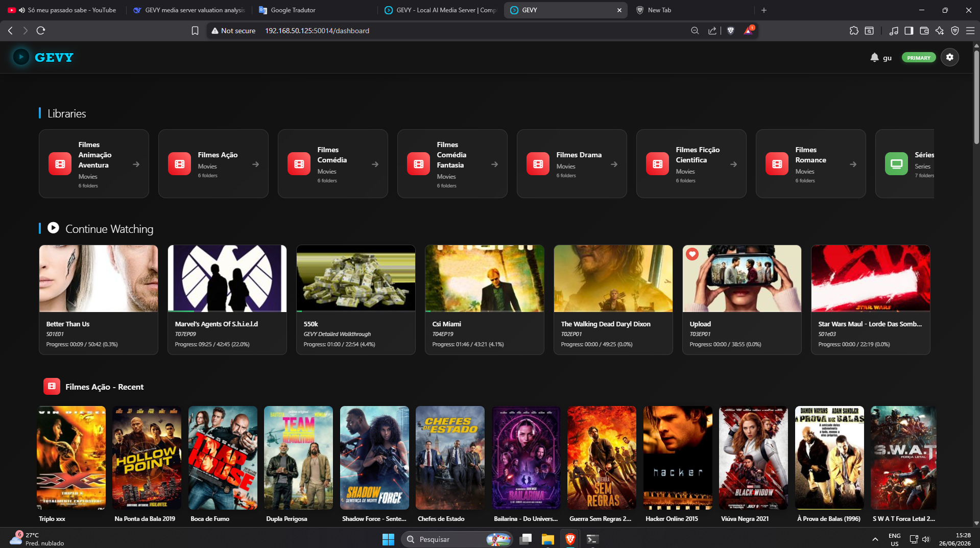This screenshot has height=548, width=980.
Task: Switch to the Google Tradutor tab
Action: pos(314,10)
